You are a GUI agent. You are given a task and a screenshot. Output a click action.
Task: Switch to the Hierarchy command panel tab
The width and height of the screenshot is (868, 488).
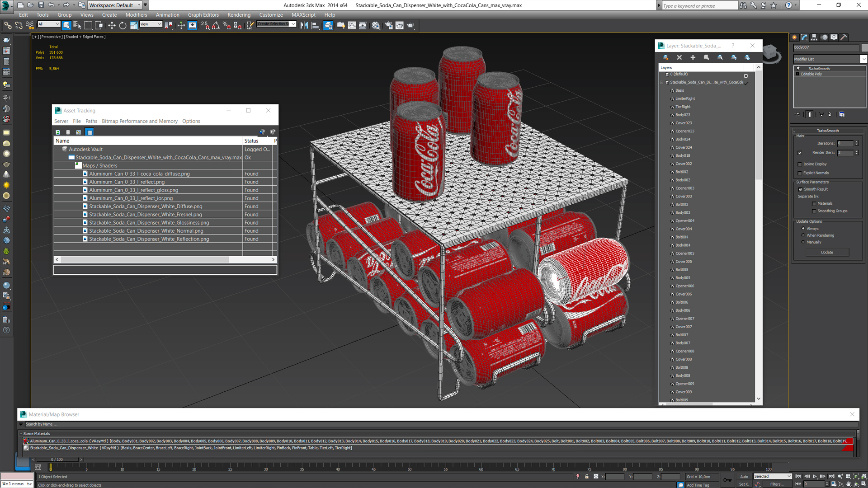(814, 38)
